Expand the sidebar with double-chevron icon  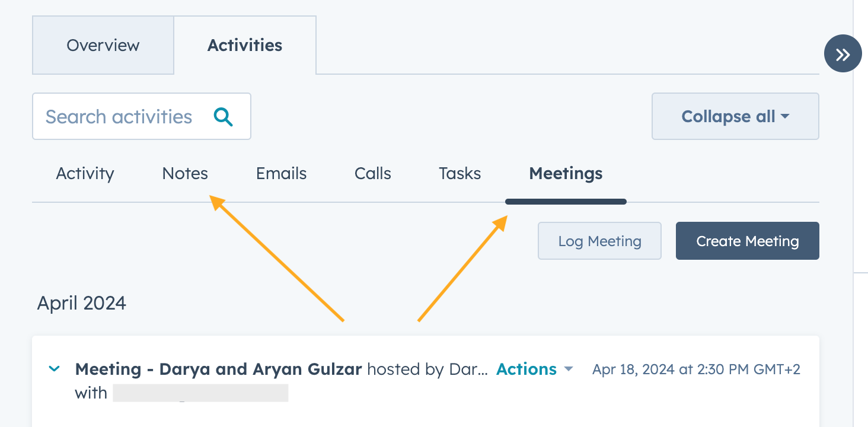tap(843, 55)
